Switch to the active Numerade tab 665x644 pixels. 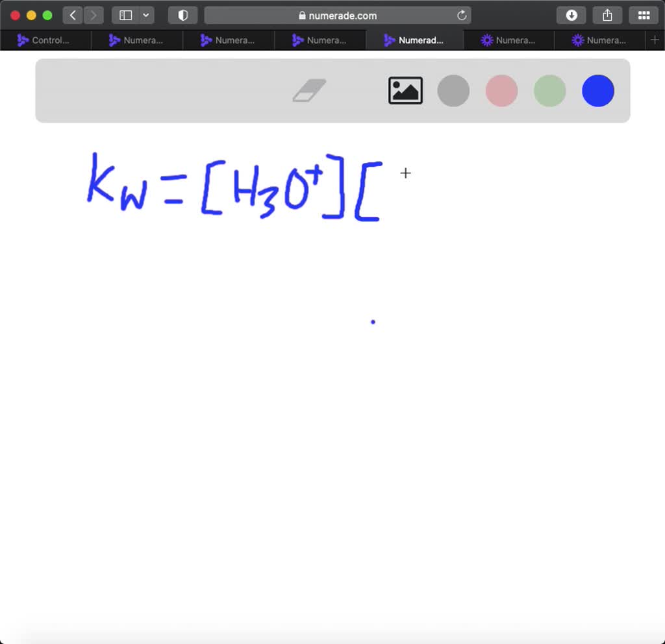click(415, 40)
